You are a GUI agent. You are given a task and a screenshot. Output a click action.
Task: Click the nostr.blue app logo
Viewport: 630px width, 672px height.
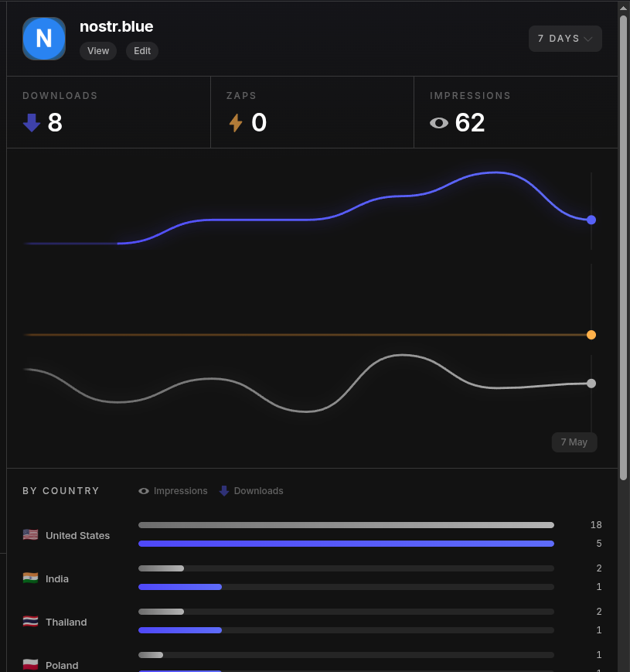point(44,39)
